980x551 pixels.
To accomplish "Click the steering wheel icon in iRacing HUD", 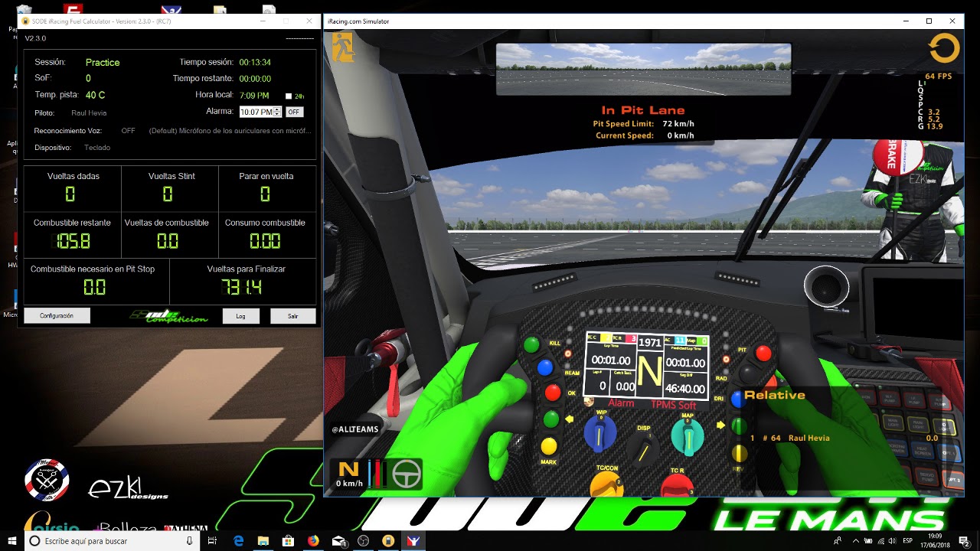I will click(407, 474).
